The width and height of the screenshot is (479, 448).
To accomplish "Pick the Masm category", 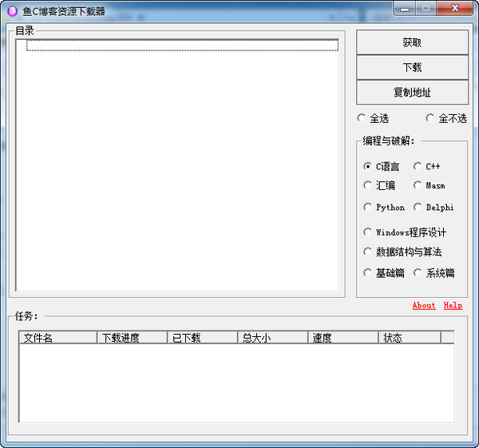I will (418, 185).
